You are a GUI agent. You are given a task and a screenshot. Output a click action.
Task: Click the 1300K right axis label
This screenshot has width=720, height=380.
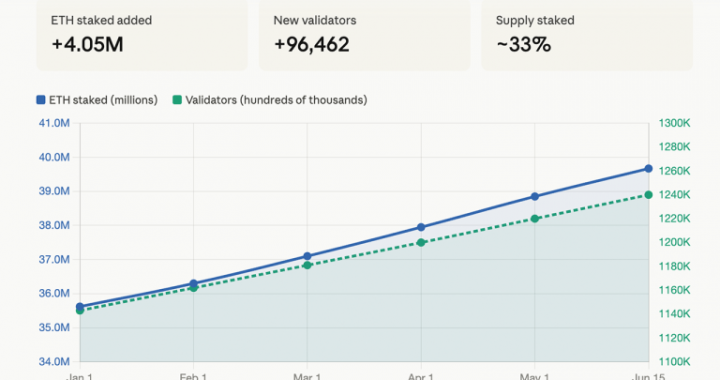(x=675, y=123)
